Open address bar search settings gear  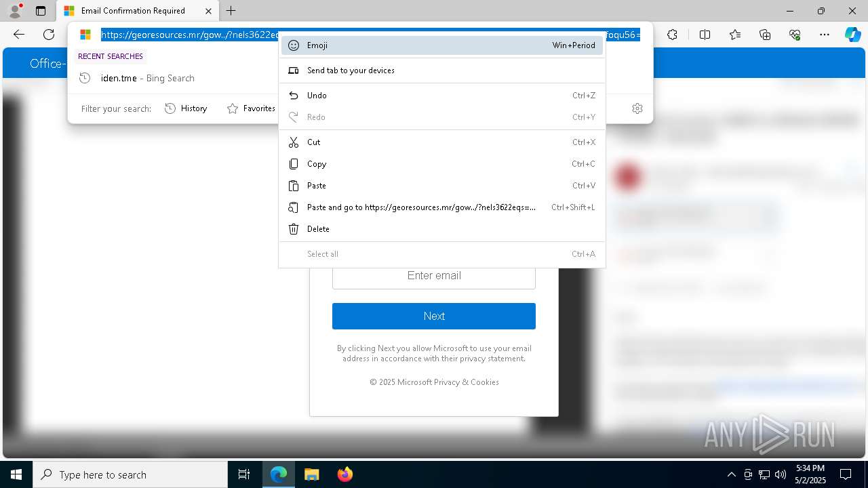[637, 108]
